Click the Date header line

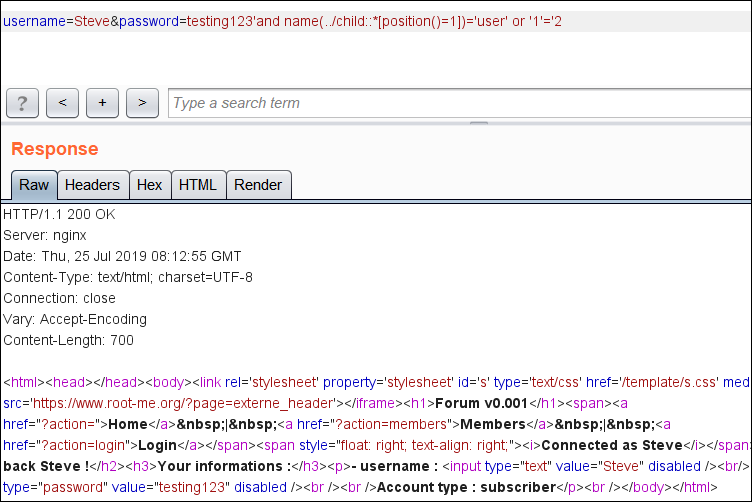[122, 257]
